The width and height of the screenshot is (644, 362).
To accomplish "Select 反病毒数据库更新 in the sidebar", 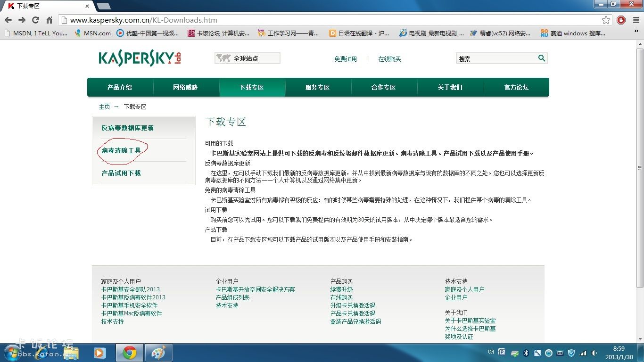I will pyautogui.click(x=128, y=128).
